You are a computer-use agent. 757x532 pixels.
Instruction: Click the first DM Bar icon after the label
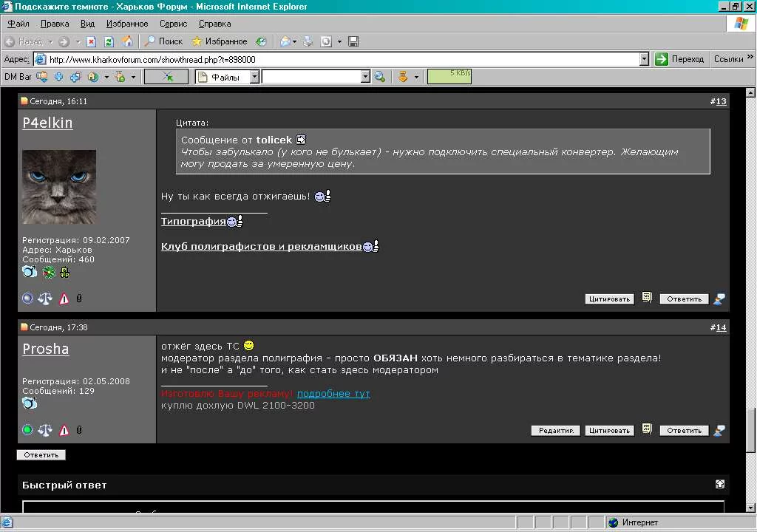click(x=42, y=77)
